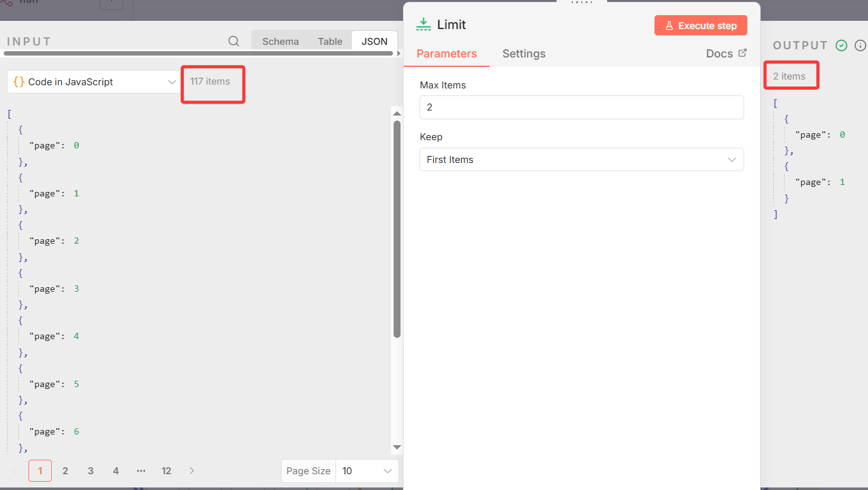This screenshot has height=490, width=868.
Task: Click the external link icon beside Docs
Action: click(x=742, y=54)
